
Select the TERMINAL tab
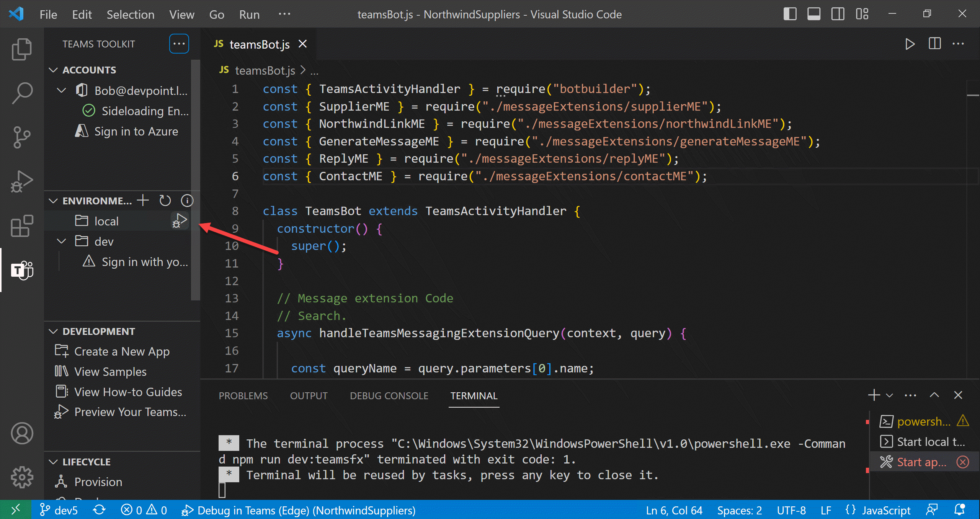point(474,396)
